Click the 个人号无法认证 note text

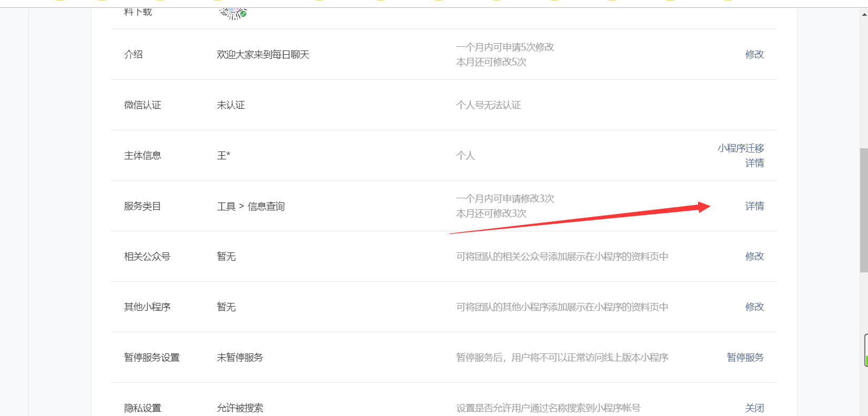pos(489,105)
